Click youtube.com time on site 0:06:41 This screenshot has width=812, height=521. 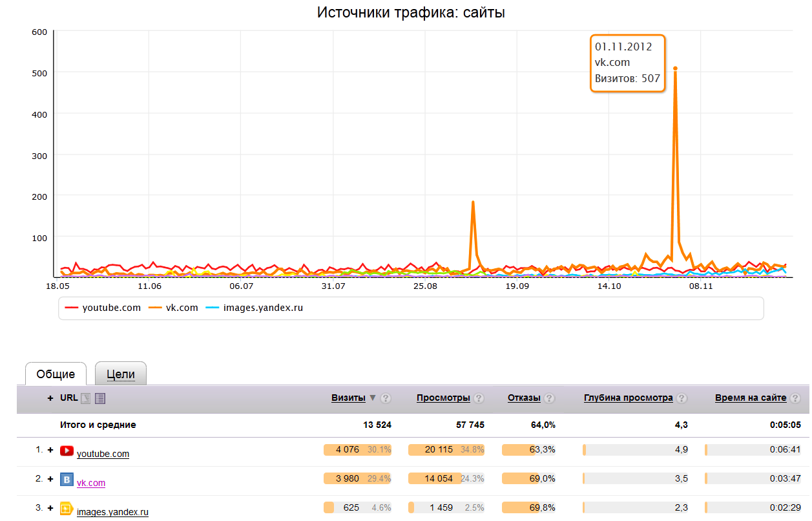click(x=786, y=450)
